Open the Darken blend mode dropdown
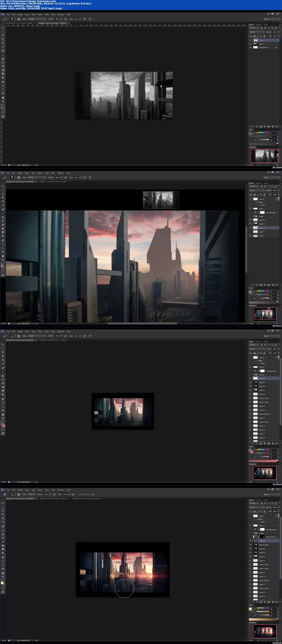The image size is (282, 644). pos(257,190)
